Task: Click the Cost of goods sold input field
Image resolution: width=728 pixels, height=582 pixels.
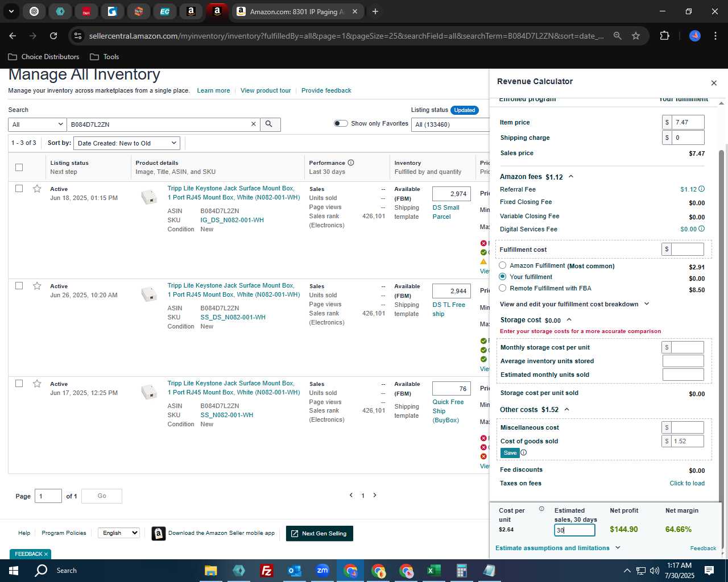Action: click(687, 441)
